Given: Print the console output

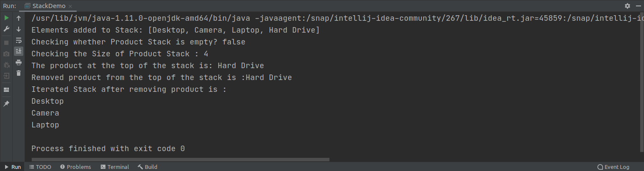Looking at the screenshot, I should point(19,62).
